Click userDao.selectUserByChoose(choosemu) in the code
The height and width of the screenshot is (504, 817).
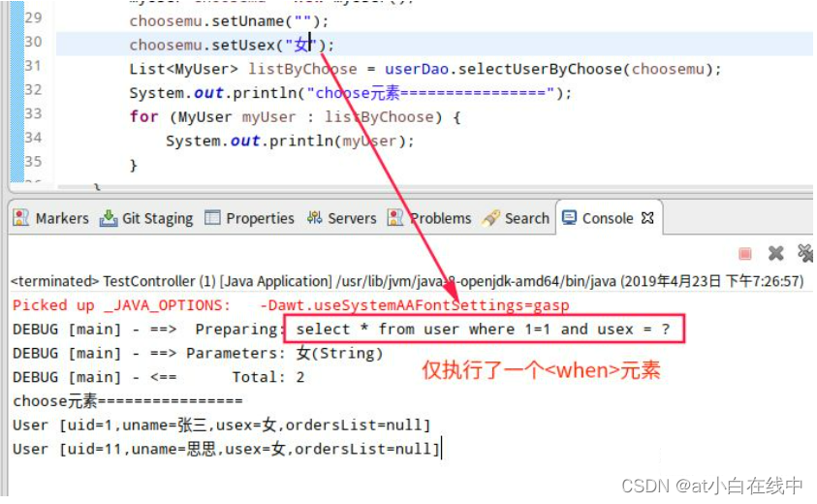(x=552, y=69)
